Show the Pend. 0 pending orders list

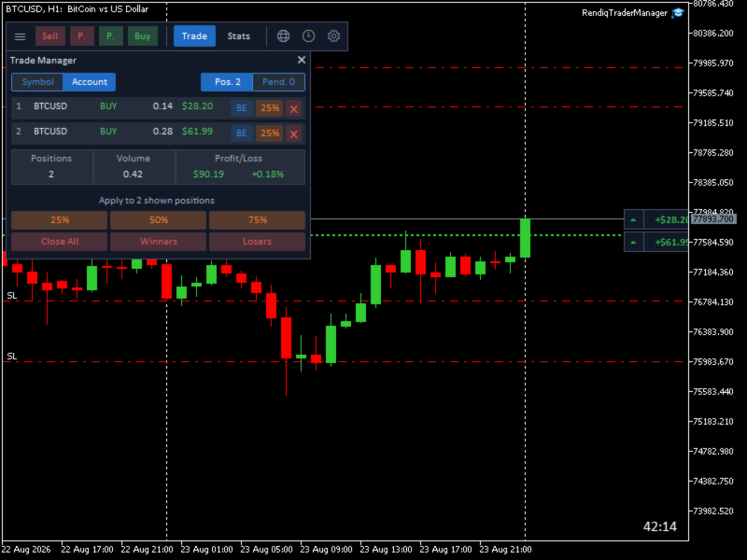tap(278, 82)
